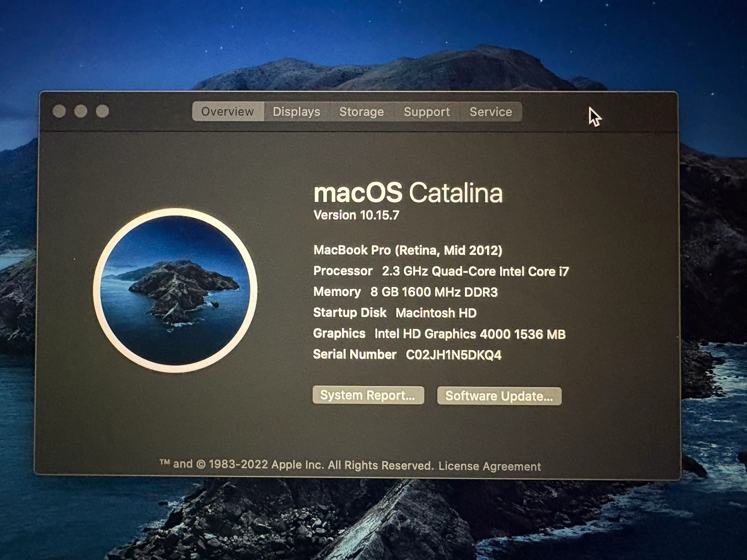
Task: Go to the Support tab
Action: pos(426,112)
